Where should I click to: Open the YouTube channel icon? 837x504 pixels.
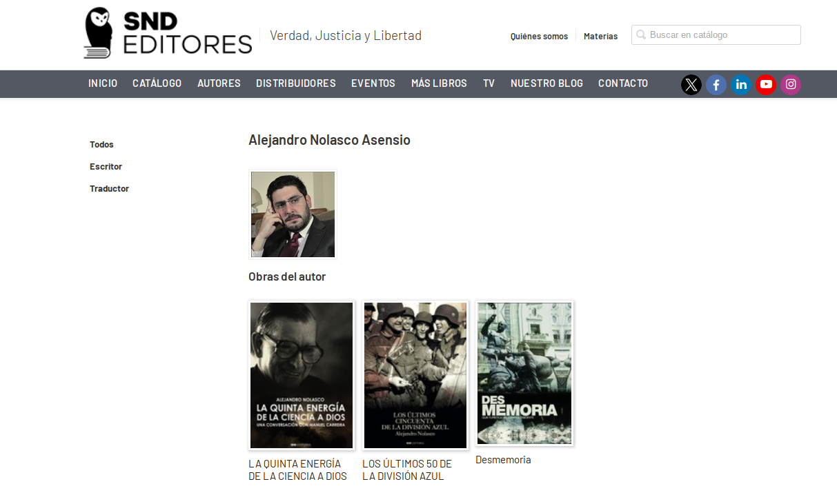coord(766,85)
